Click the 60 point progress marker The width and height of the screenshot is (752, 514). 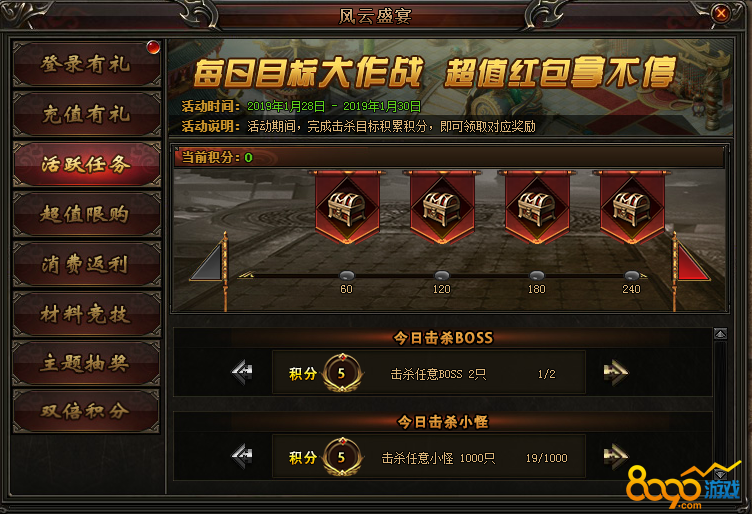347,276
